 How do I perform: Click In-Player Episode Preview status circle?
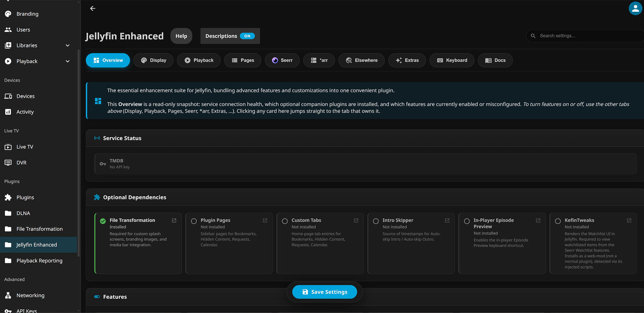[x=467, y=221]
